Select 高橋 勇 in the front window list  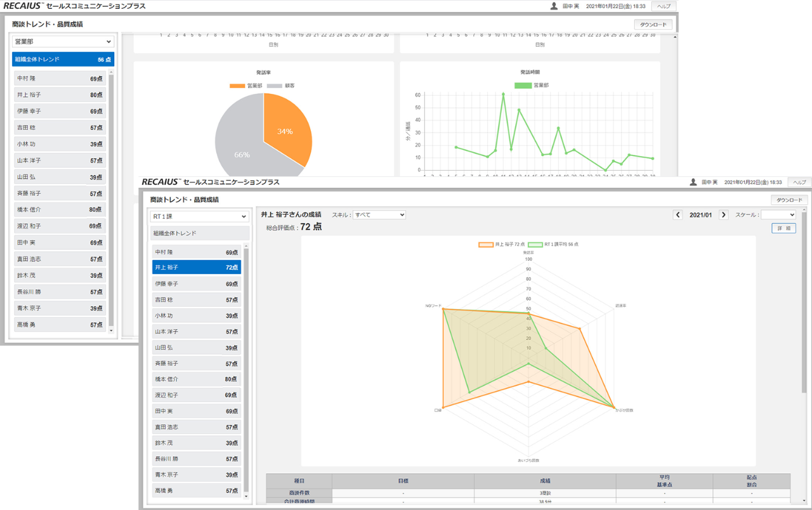196,490
